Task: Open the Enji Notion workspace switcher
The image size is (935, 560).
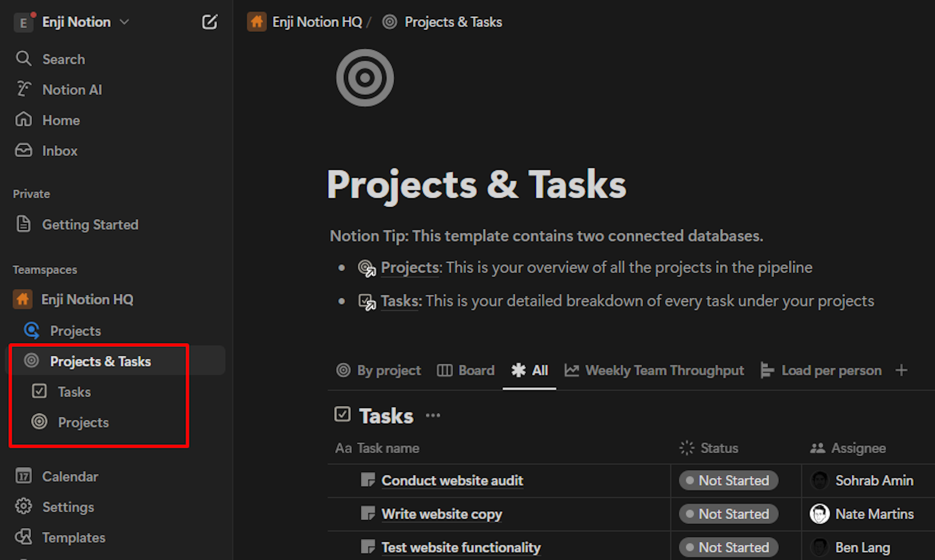Action: pyautogui.click(x=86, y=22)
